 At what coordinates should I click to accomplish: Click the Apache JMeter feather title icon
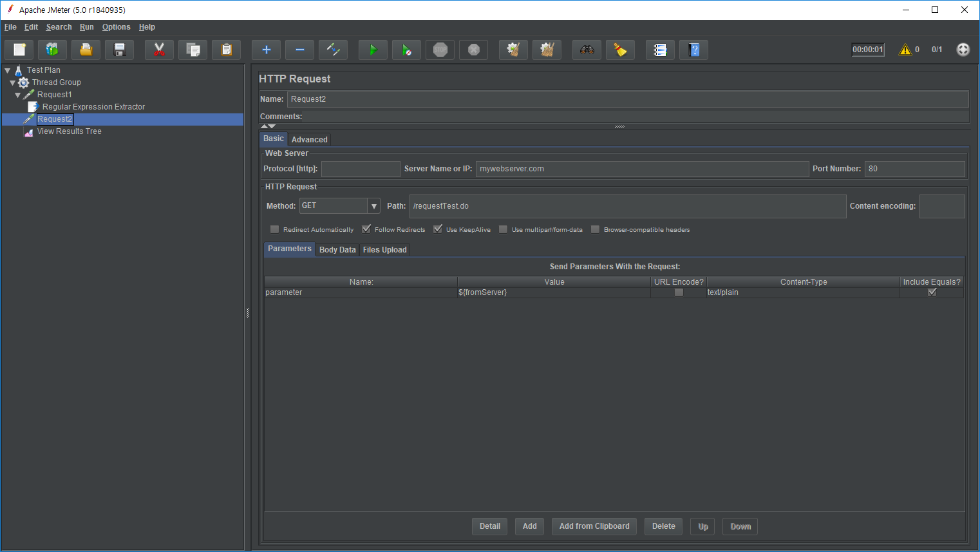10,10
